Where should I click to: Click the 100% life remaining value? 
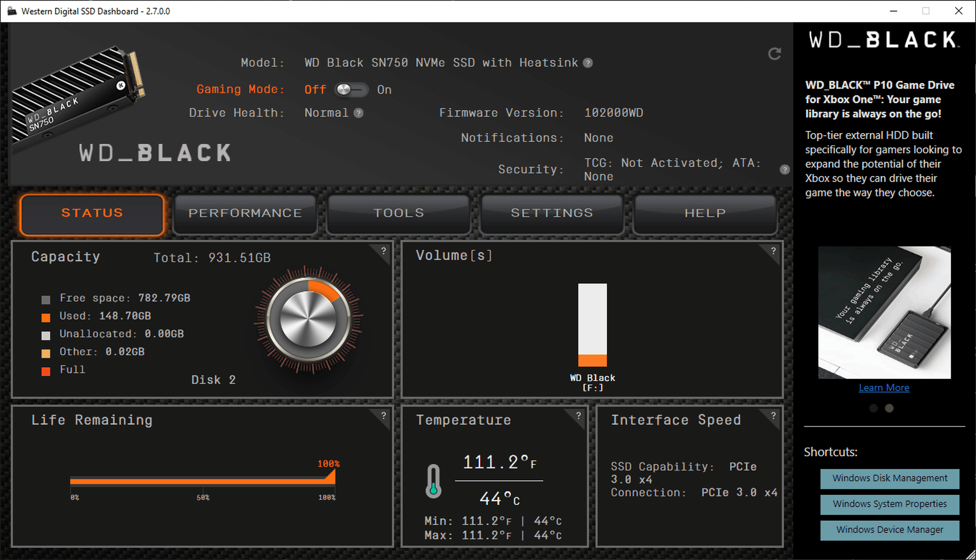328,464
